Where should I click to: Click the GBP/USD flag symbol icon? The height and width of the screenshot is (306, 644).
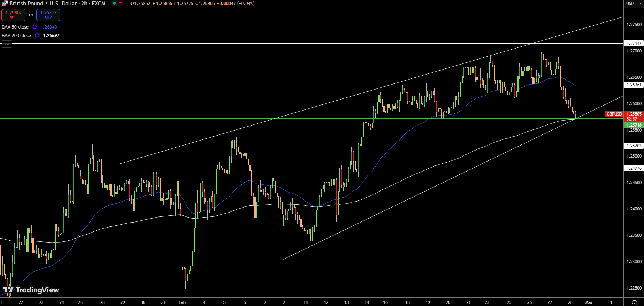5,4
